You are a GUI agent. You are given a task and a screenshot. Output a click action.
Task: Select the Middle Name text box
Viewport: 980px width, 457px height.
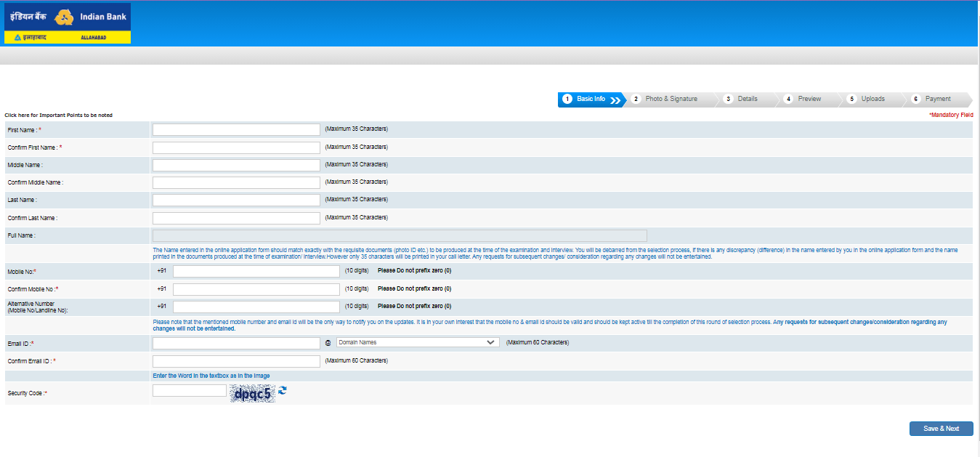(236, 165)
